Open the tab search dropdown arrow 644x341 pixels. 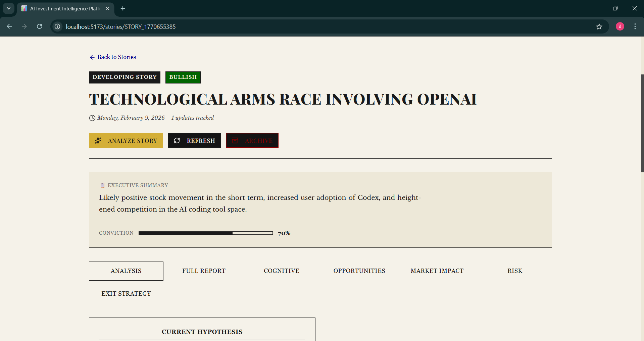(9, 8)
